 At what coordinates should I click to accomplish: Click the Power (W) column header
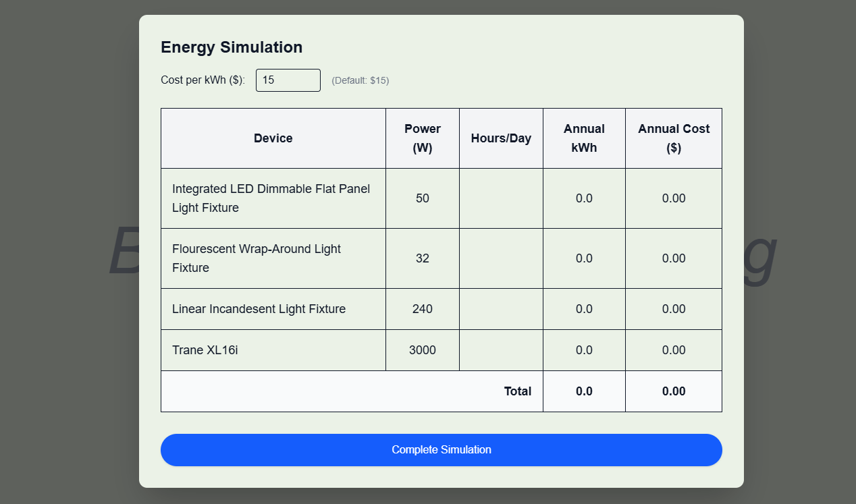pos(423,138)
